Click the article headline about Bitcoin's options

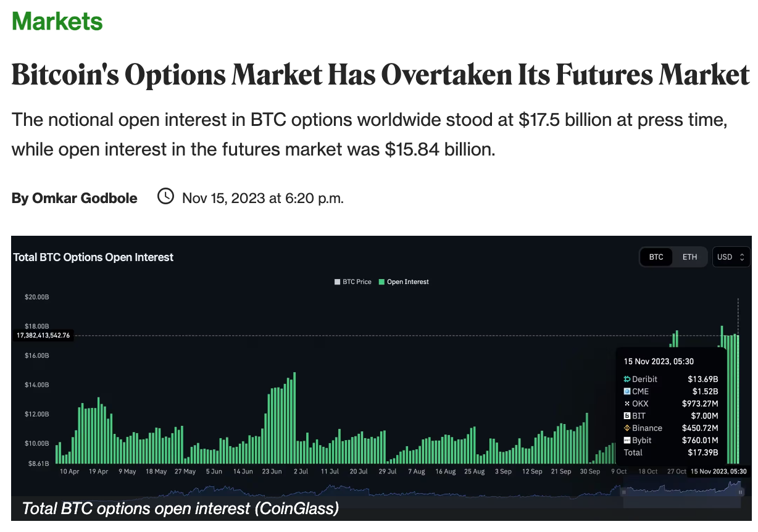point(380,75)
